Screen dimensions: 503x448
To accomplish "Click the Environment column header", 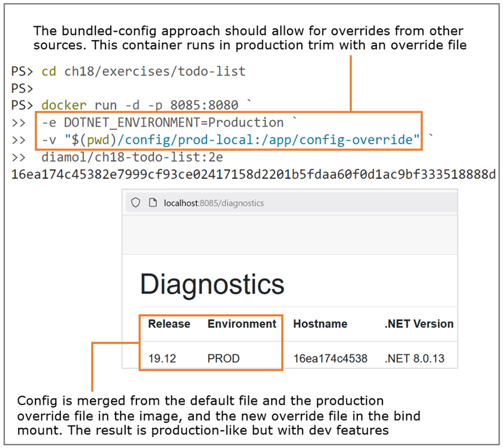I will pos(242,324).
